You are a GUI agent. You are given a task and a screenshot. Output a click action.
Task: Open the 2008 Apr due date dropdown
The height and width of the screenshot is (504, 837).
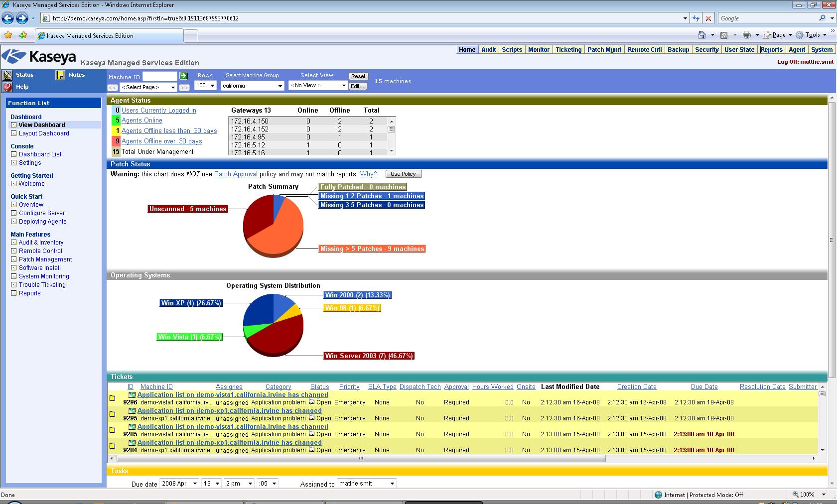point(179,484)
